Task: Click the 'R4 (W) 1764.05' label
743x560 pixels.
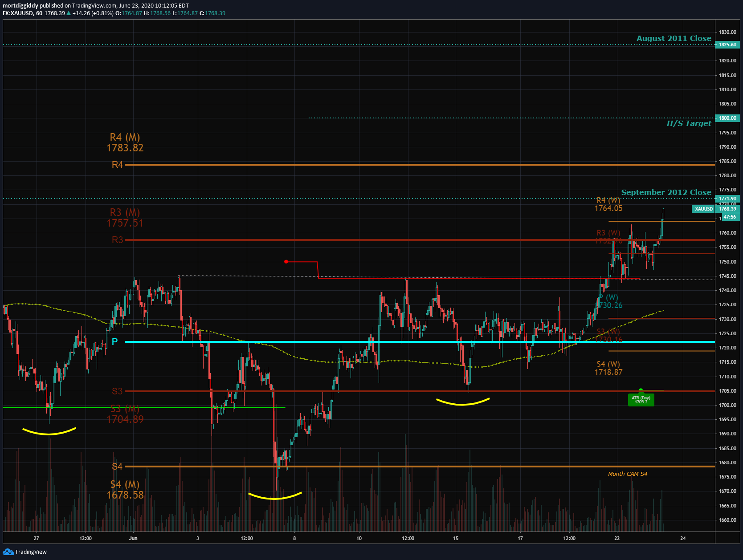Action: point(608,204)
